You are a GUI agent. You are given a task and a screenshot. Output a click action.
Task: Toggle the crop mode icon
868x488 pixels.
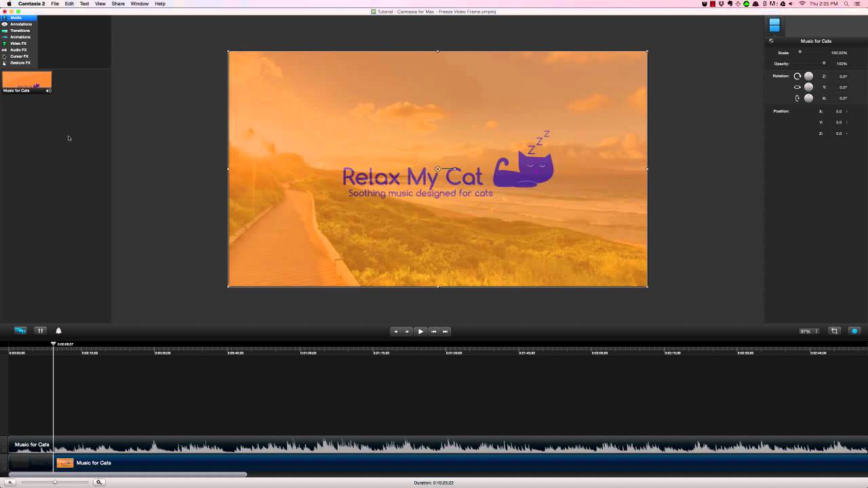point(835,331)
